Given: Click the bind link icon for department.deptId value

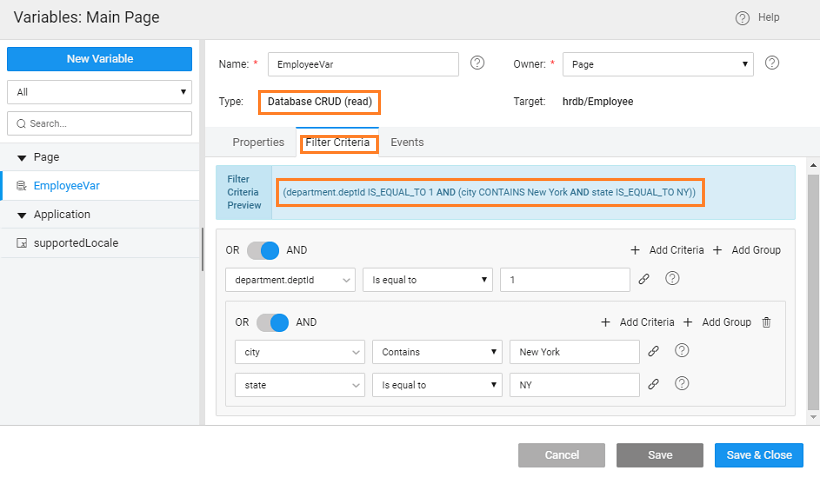Looking at the screenshot, I should coord(644,279).
